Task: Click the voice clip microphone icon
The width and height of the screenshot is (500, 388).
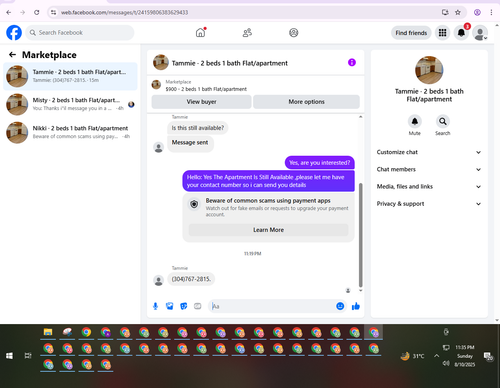Action: [155, 306]
